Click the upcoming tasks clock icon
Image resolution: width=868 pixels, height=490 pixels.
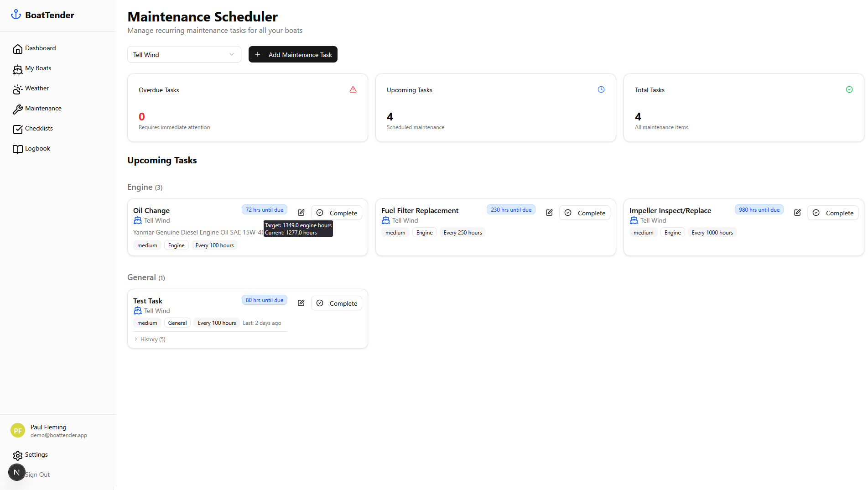[601, 89]
